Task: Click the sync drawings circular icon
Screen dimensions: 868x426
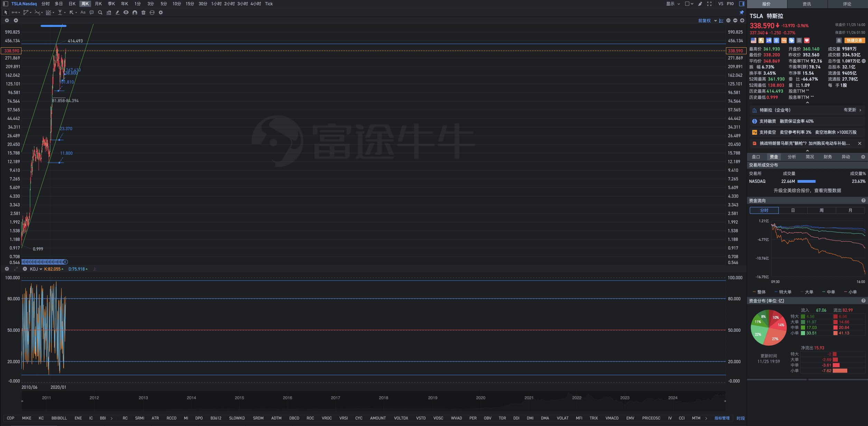Action: click(152, 12)
